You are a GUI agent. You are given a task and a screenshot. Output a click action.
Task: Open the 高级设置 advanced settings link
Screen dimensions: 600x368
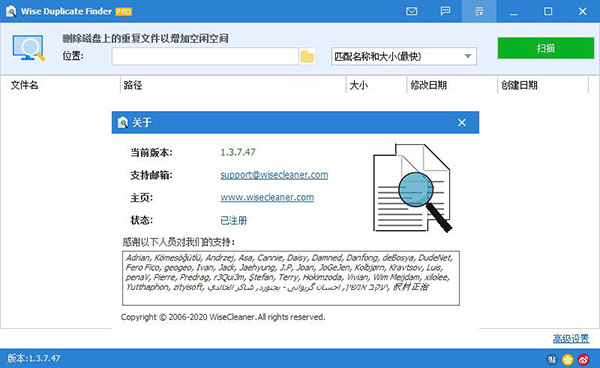571,339
